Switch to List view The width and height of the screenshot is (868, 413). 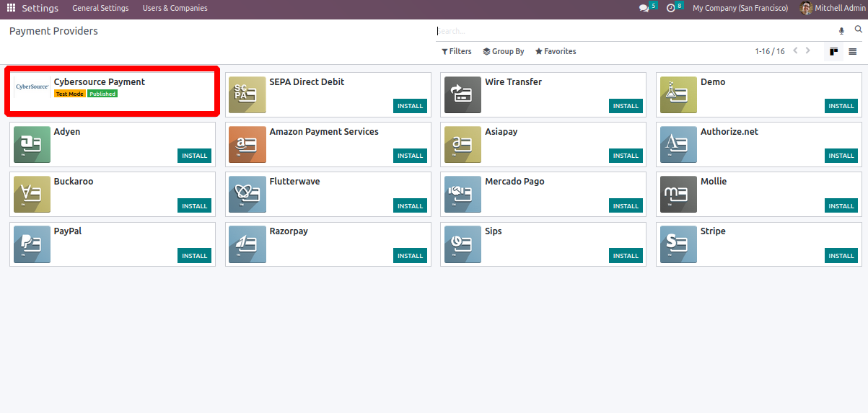click(x=853, y=51)
